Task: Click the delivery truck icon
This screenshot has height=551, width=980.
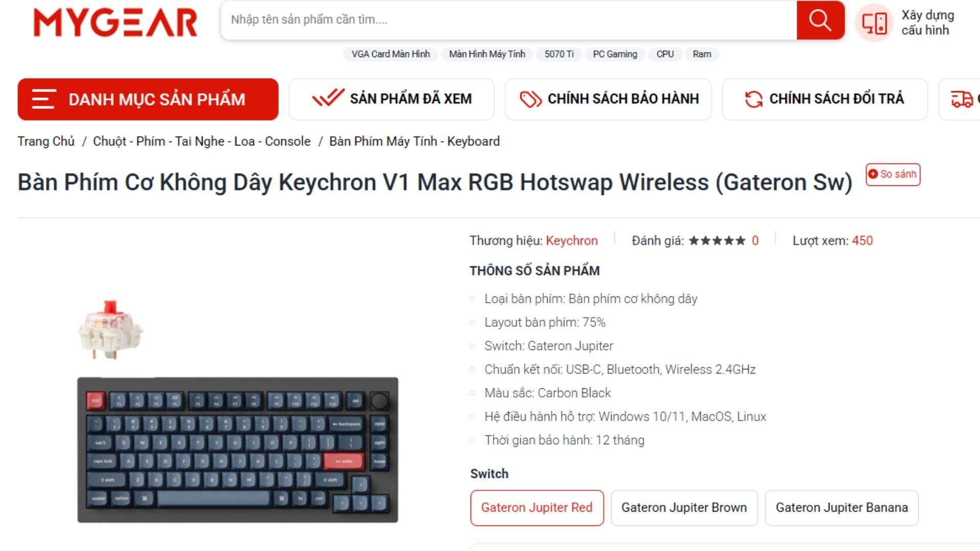Action: pos(962,99)
